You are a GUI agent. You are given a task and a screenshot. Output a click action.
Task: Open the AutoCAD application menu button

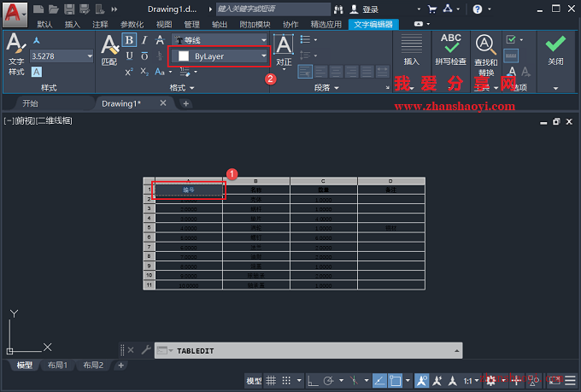[15, 14]
